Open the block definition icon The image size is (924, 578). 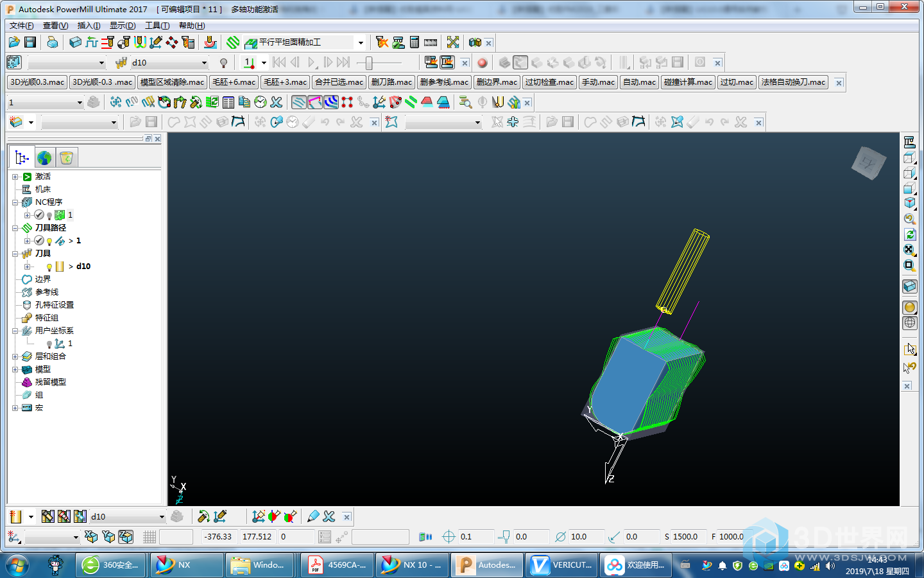[76, 42]
